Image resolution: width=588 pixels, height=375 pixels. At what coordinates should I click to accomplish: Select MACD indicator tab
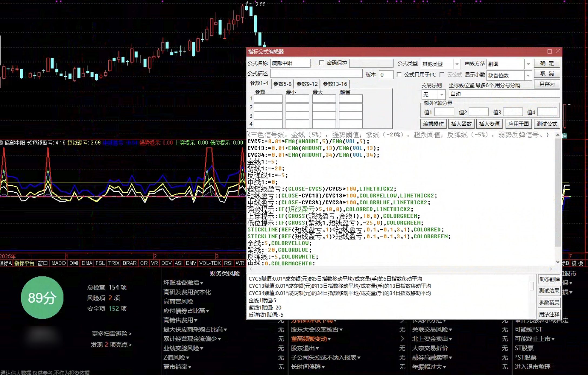(59, 263)
